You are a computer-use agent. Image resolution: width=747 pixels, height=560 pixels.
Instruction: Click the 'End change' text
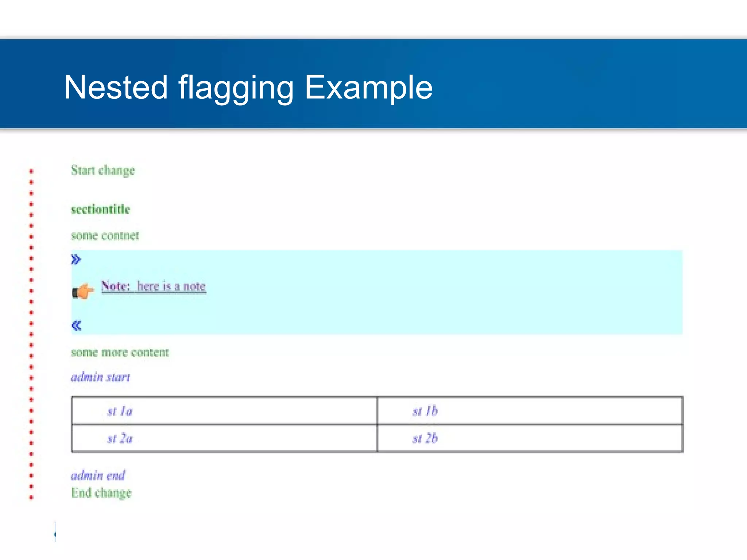coord(101,493)
